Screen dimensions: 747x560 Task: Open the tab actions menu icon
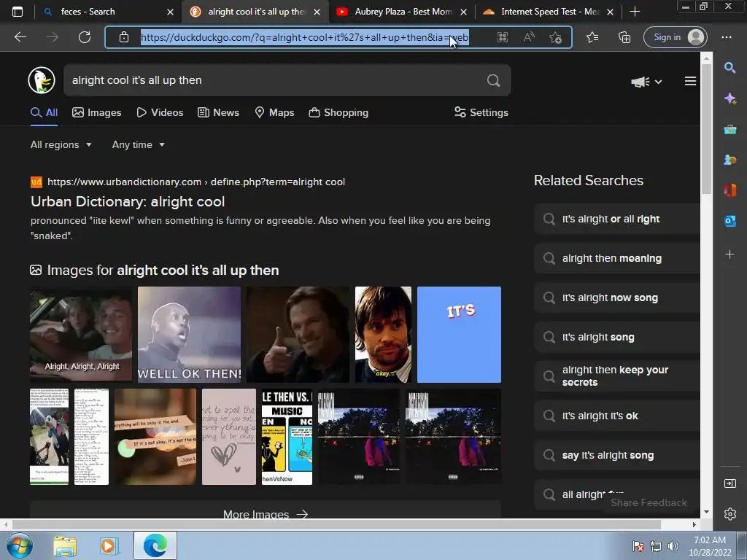coord(18,12)
